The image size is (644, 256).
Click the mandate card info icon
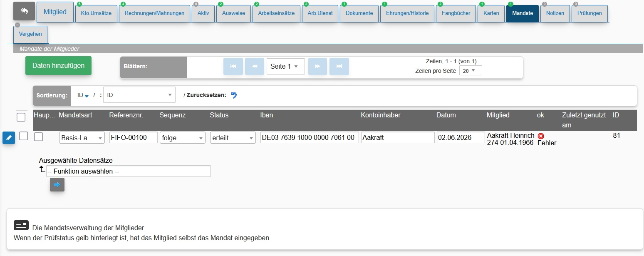point(21,225)
